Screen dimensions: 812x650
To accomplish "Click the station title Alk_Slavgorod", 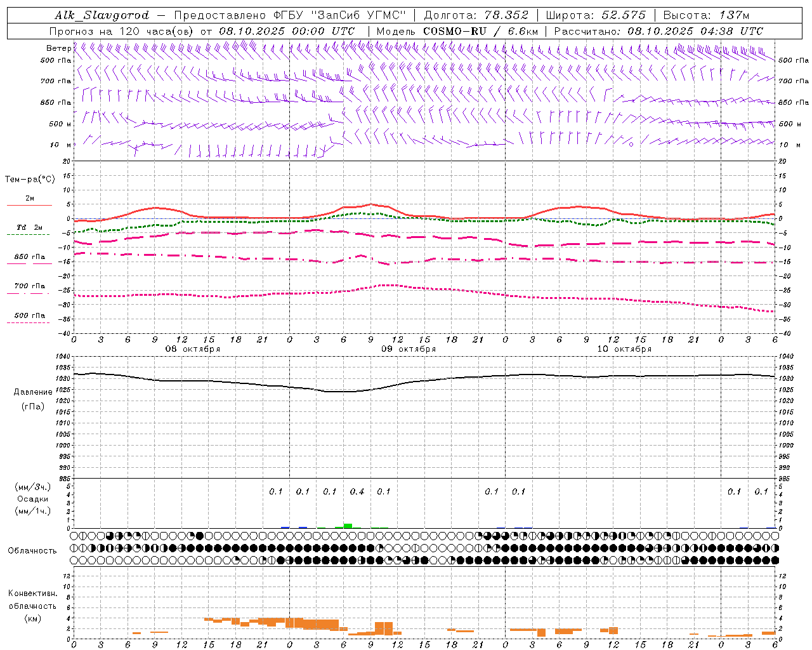I will click(102, 15).
